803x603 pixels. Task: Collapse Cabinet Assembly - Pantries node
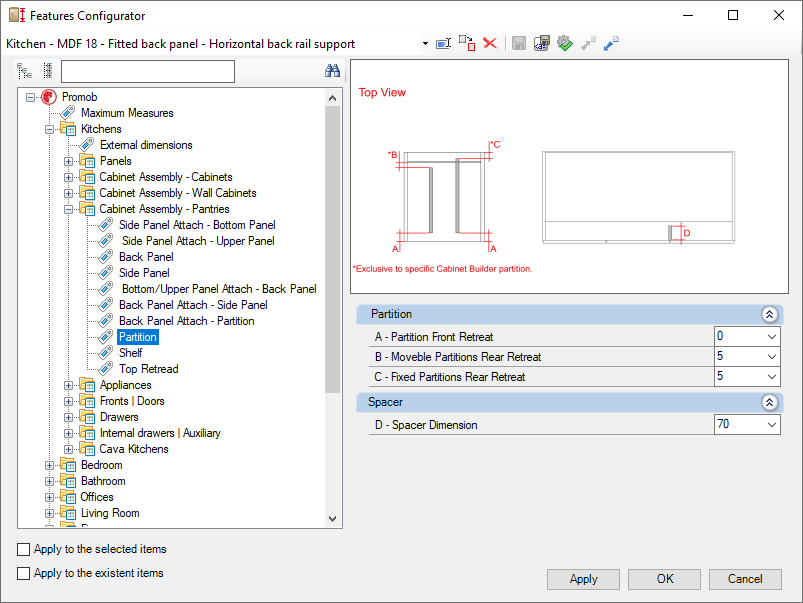point(68,209)
